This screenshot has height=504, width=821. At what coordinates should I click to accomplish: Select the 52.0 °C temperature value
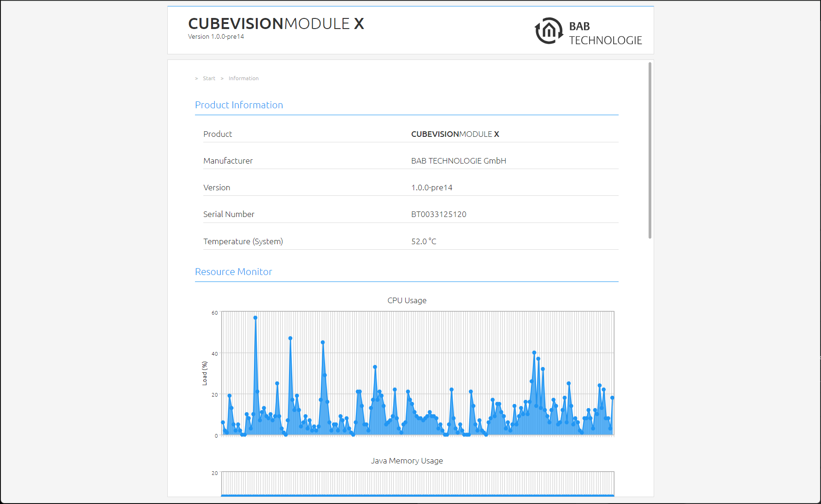[x=424, y=241]
